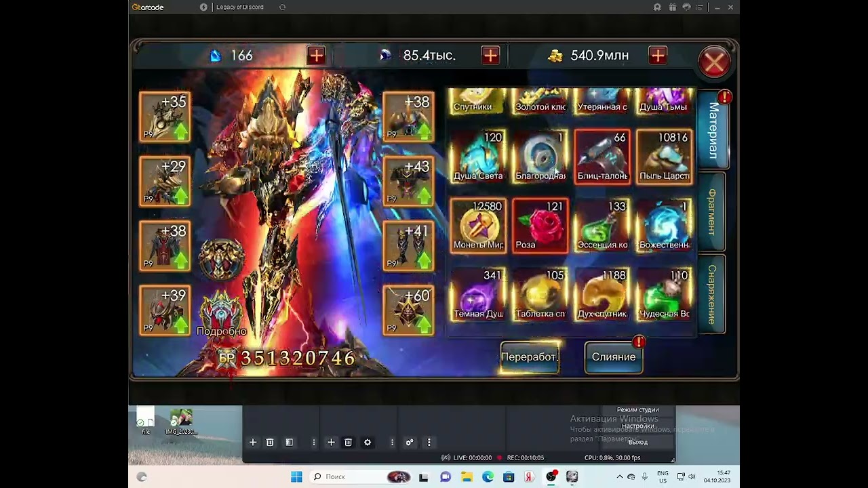
Task: Open the ENG US language switcher
Action: click(x=663, y=476)
